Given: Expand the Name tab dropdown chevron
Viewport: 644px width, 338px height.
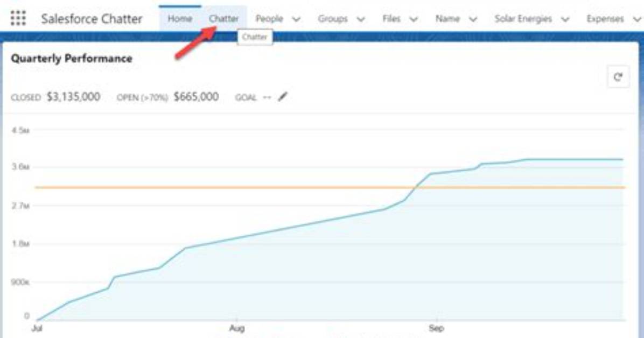Looking at the screenshot, I should tap(473, 19).
